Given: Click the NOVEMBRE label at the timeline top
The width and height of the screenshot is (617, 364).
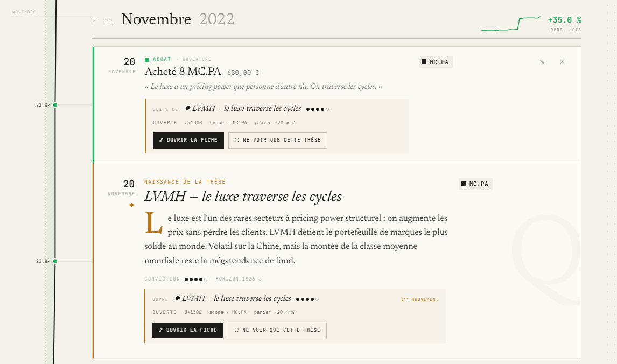Looking at the screenshot, I should (x=24, y=12).
